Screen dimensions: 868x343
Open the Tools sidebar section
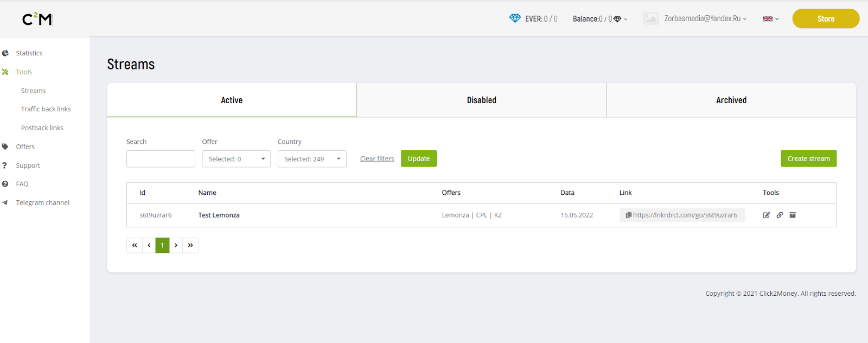click(24, 72)
